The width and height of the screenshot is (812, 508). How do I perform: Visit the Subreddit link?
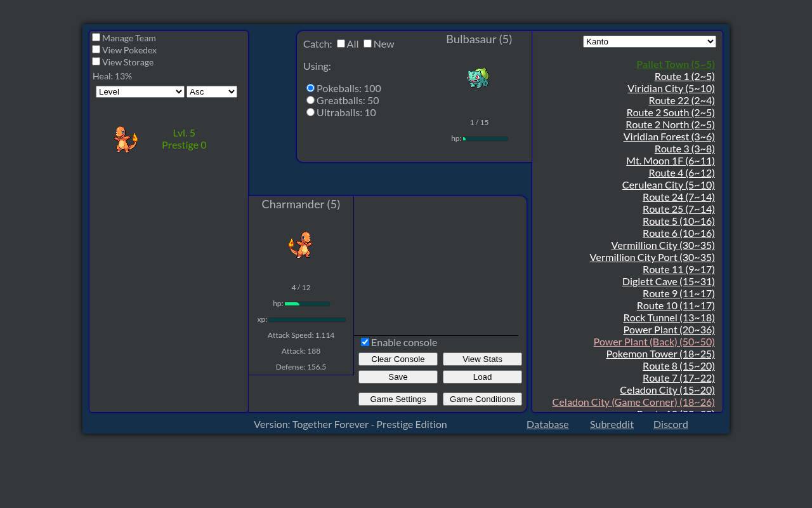612,424
